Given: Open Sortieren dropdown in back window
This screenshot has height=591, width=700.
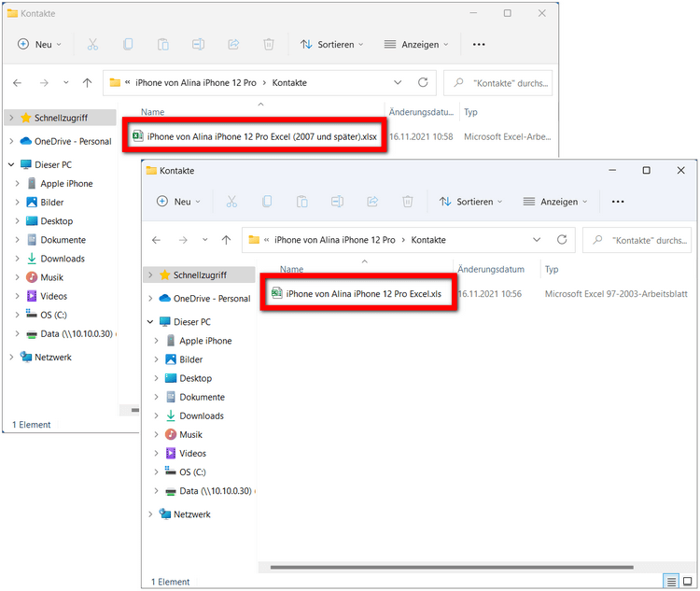Looking at the screenshot, I should 331,44.
